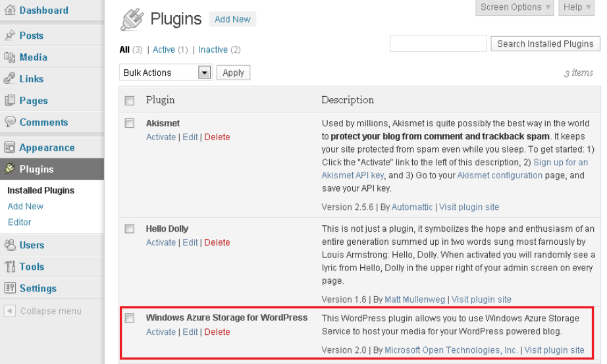
Task: Open the Settings menu item
Action: pos(38,288)
